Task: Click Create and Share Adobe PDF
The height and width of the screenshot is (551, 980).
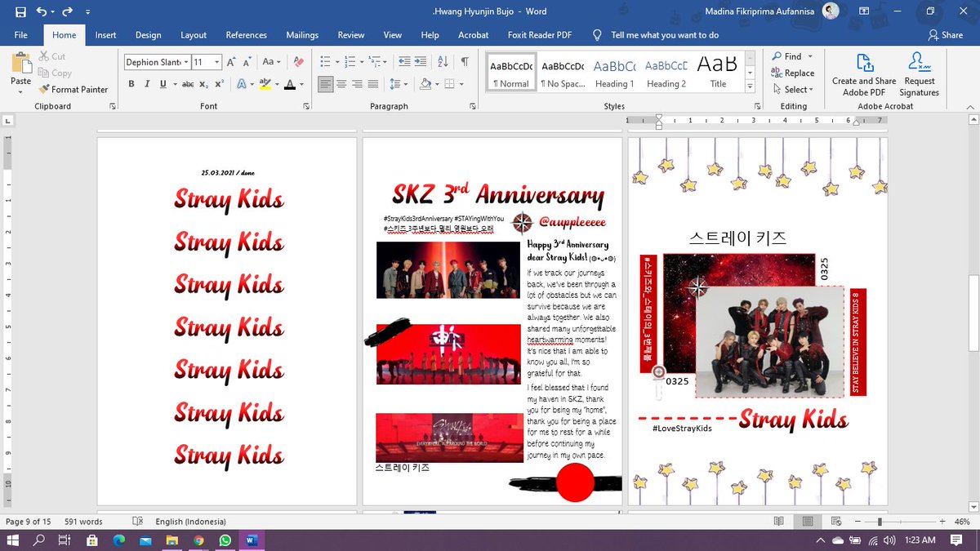Action: (864, 74)
